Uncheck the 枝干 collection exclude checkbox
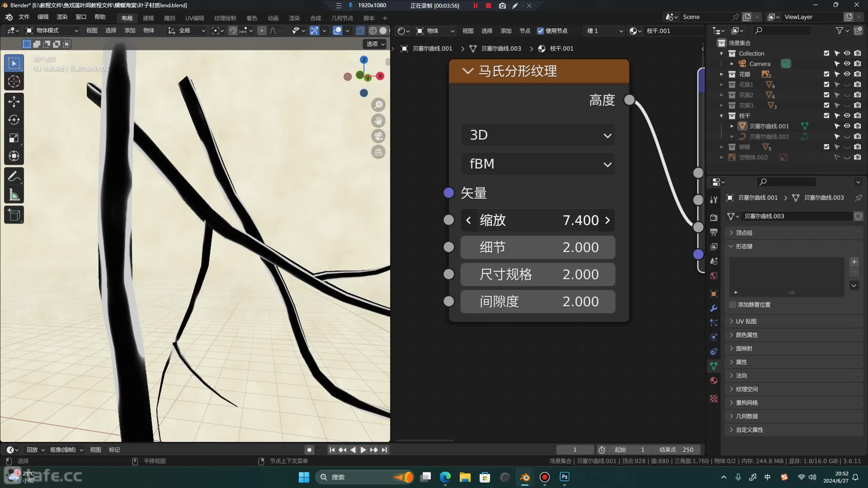 [826, 116]
